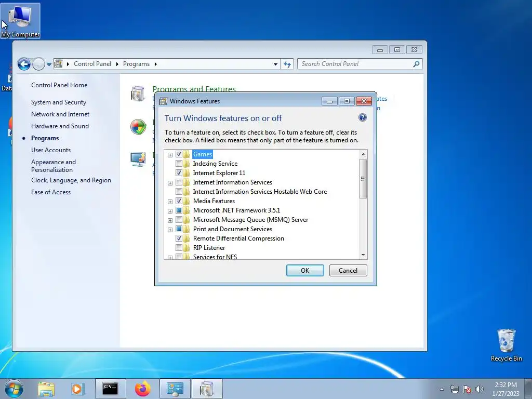Viewport: 532px width, 399px height.
Task: Open the volume speaker tray icon
Action: [x=480, y=389]
